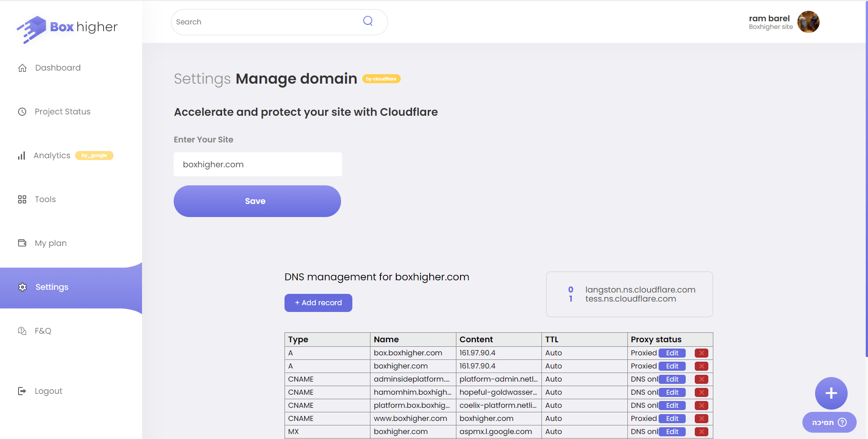The width and height of the screenshot is (868, 439).
Task: Delete the boxhigher.com A record
Action: click(x=701, y=366)
